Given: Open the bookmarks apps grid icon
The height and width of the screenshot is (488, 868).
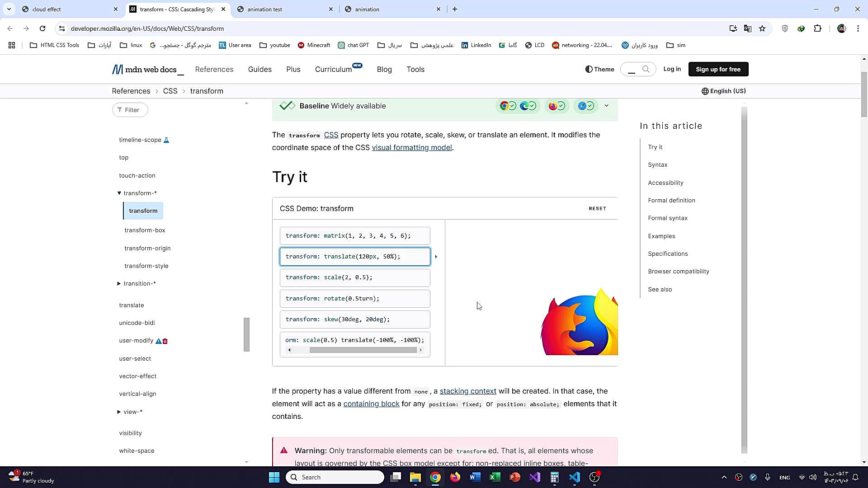Looking at the screenshot, I should 12,45.
